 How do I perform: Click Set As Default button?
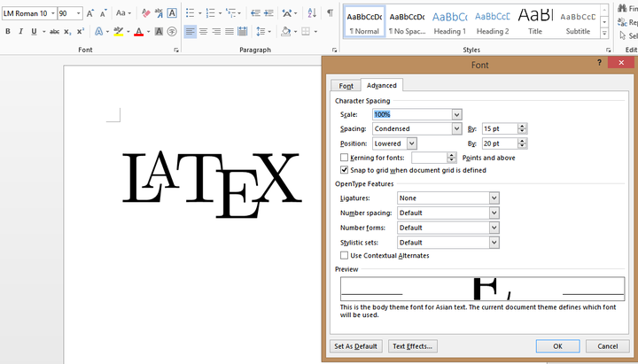tap(356, 346)
